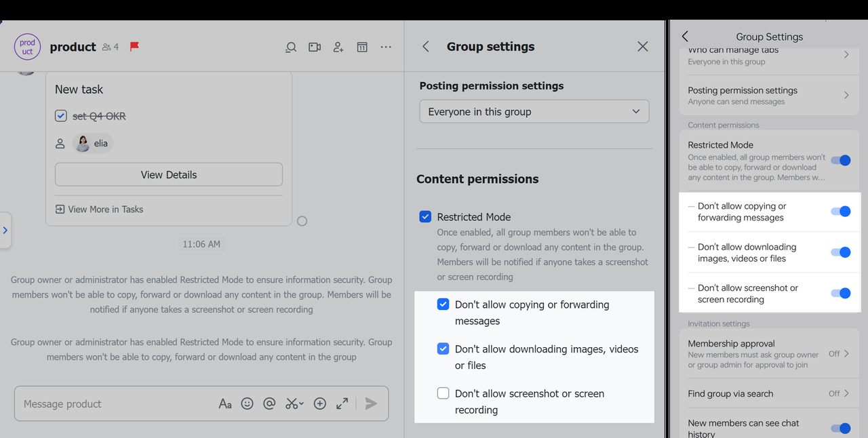The width and height of the screenshot is (868, 438).
Task: Expand the left sidebar arrow handle
Action: tap(5, 231)
